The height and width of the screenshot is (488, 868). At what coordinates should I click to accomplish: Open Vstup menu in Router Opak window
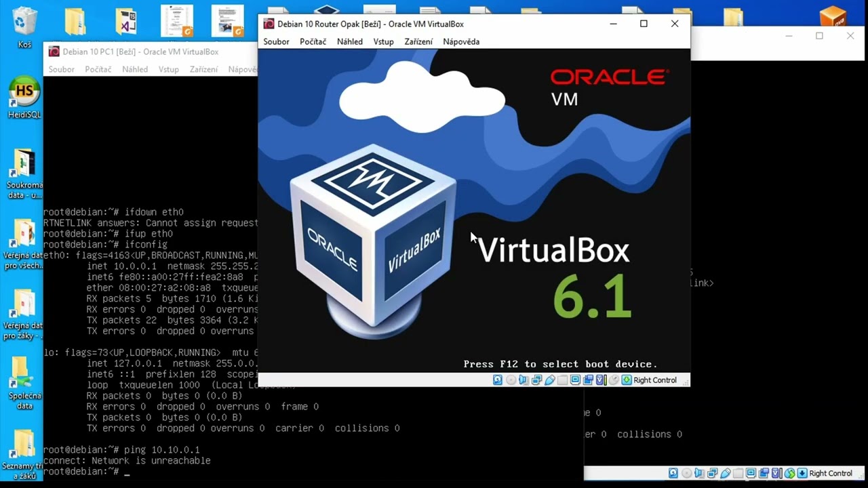383,41
